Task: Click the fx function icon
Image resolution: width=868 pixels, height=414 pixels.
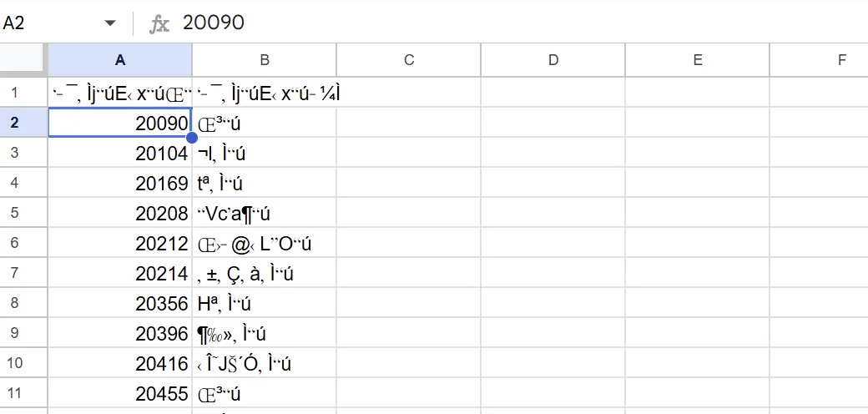Action: pos(159,23)
